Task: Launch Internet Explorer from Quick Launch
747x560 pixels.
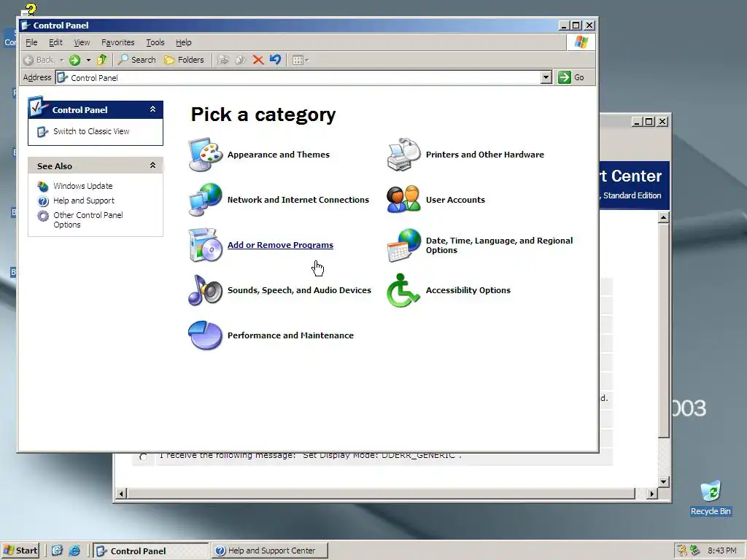Action: pos(74,551)
